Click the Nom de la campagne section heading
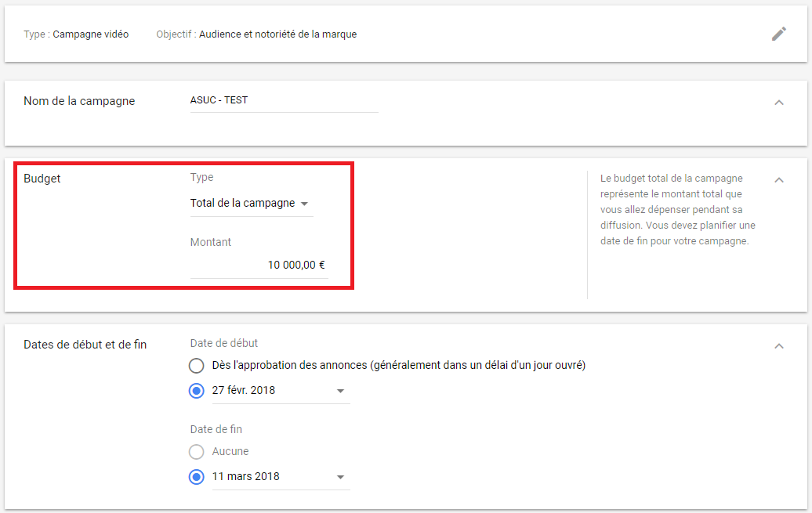Screen dimensions: 812x513 [79, 101]
